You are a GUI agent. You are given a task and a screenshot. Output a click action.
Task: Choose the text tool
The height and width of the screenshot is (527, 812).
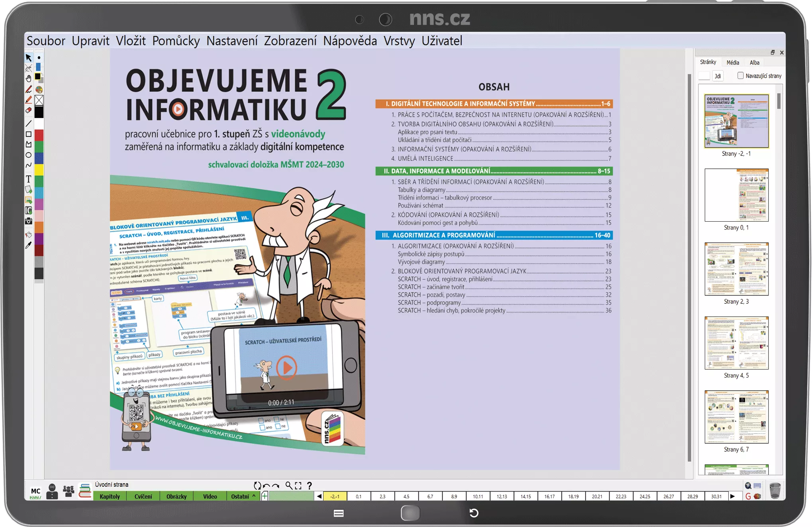coord(29,179)
